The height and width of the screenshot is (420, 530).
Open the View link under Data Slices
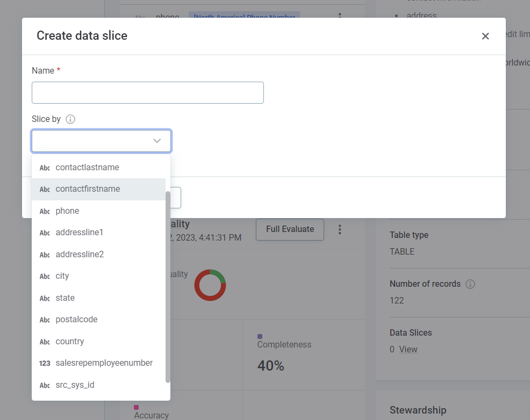[408, 349]
